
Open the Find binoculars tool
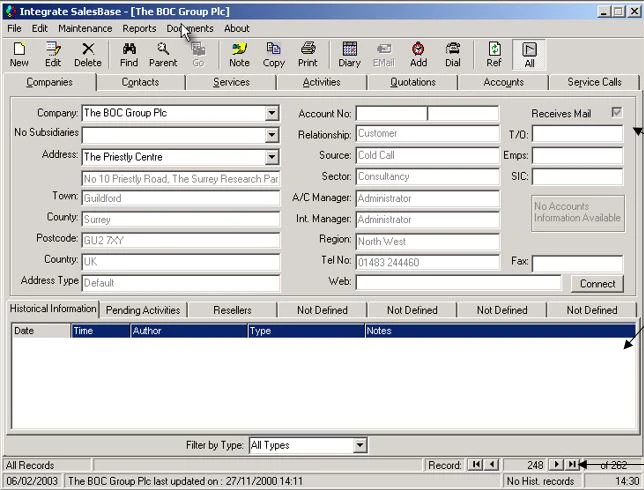pyautogui.click(x=129, y=55)
